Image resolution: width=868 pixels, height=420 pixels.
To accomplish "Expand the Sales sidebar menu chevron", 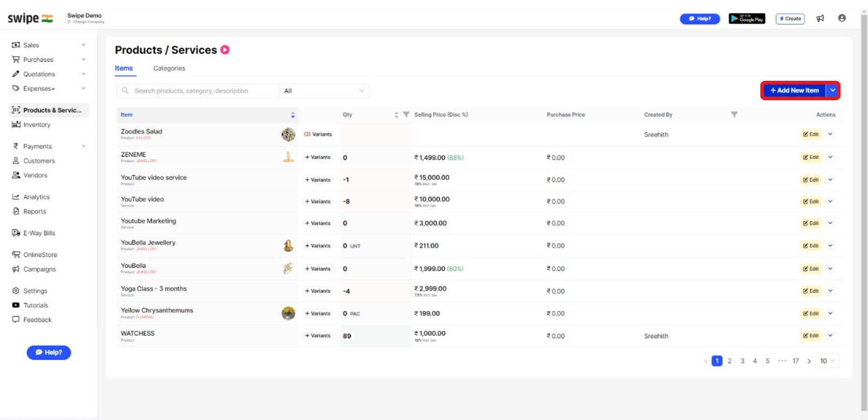I will coord(84,45).
